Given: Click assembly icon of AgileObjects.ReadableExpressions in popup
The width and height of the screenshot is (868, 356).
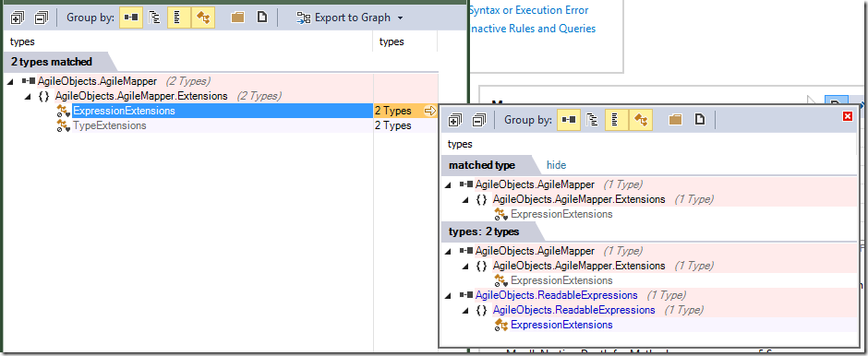Looking at the screenshot, I should coord(466,295).
